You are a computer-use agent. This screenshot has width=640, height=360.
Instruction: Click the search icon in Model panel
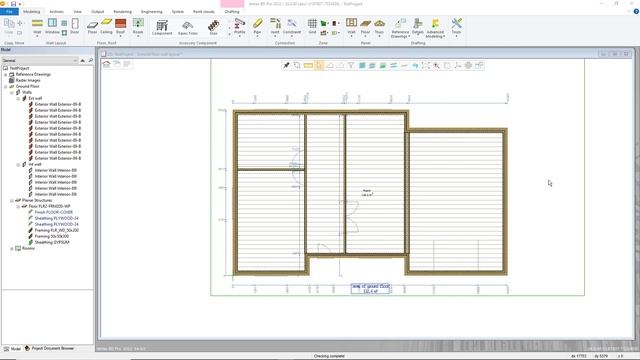tap(91, 60)
